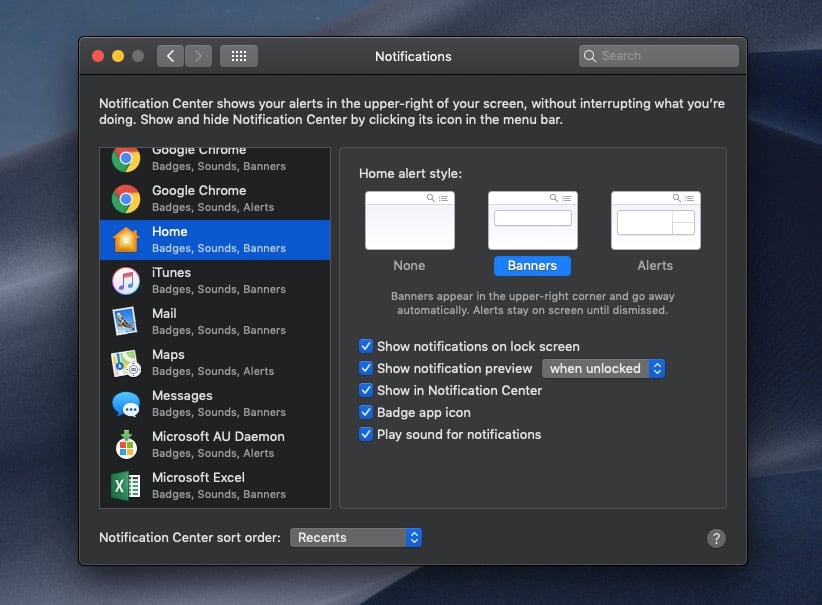Click the Microsoft Excel icon
The image size is (822, 605).
126,485
